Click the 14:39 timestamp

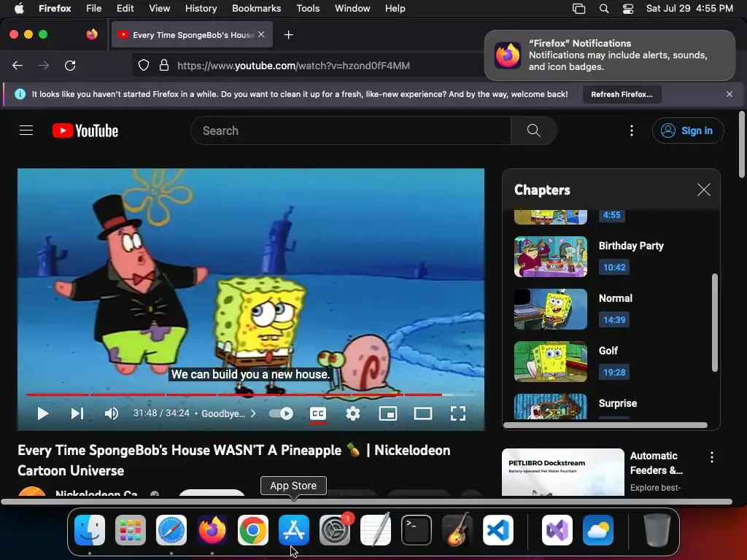pos(614,319)
